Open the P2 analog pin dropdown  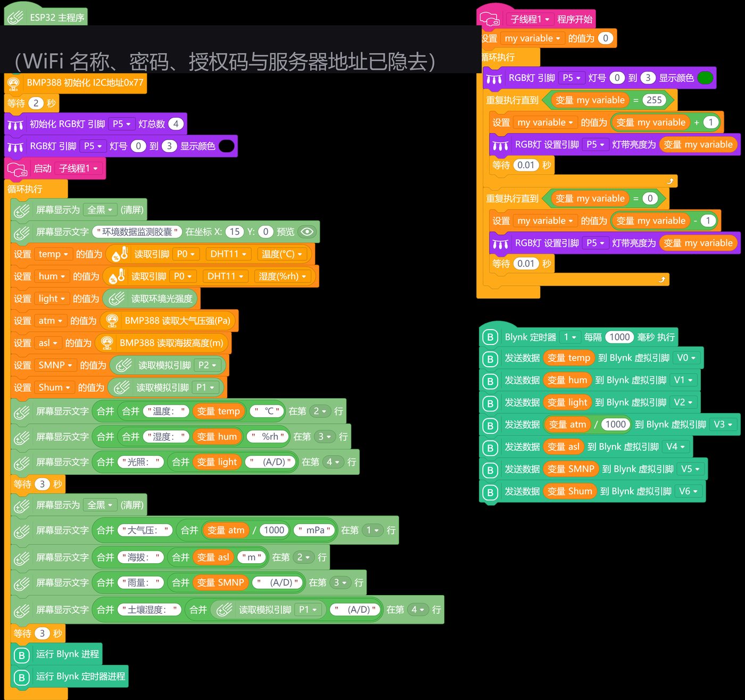[208, 365]
